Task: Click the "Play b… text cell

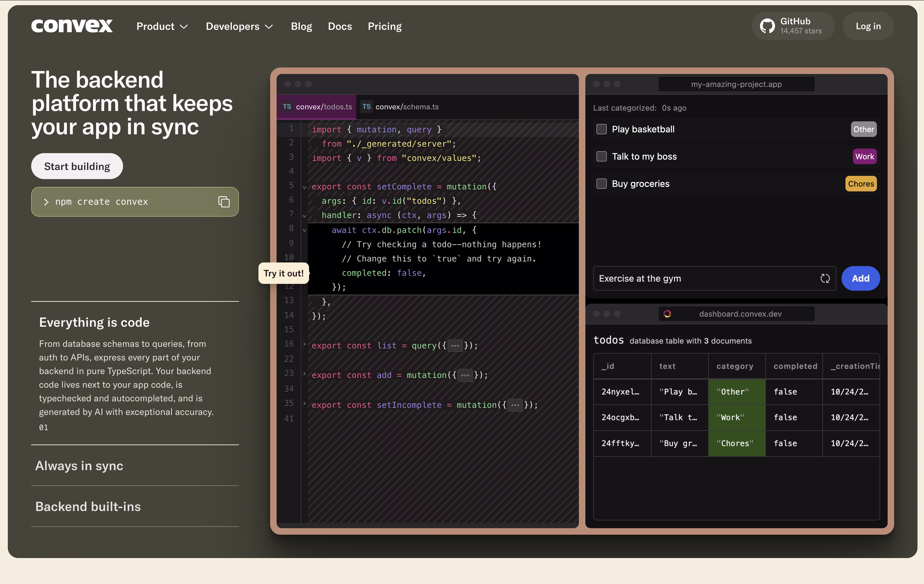Action: coord(680,392)
